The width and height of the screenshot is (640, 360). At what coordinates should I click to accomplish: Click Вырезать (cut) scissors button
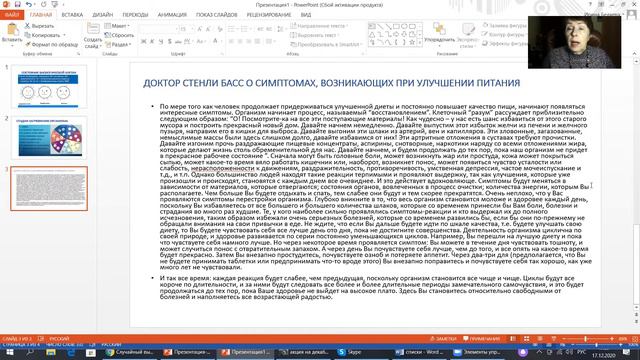(39, 26)
